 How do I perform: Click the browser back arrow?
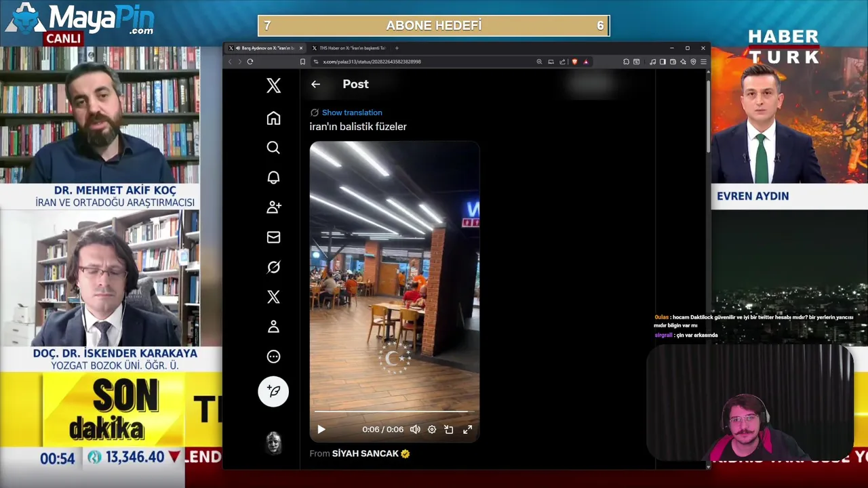[x=230, y=62]
